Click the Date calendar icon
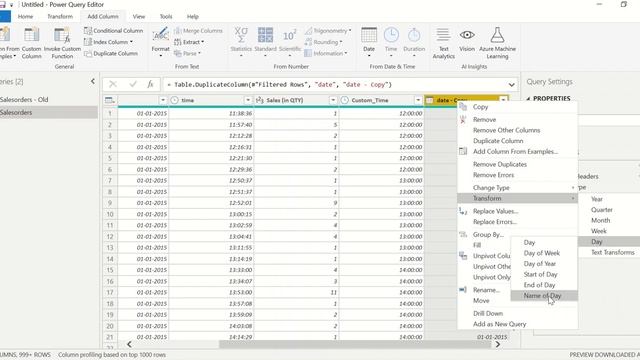The image size is (640, 360). [369, 35]
